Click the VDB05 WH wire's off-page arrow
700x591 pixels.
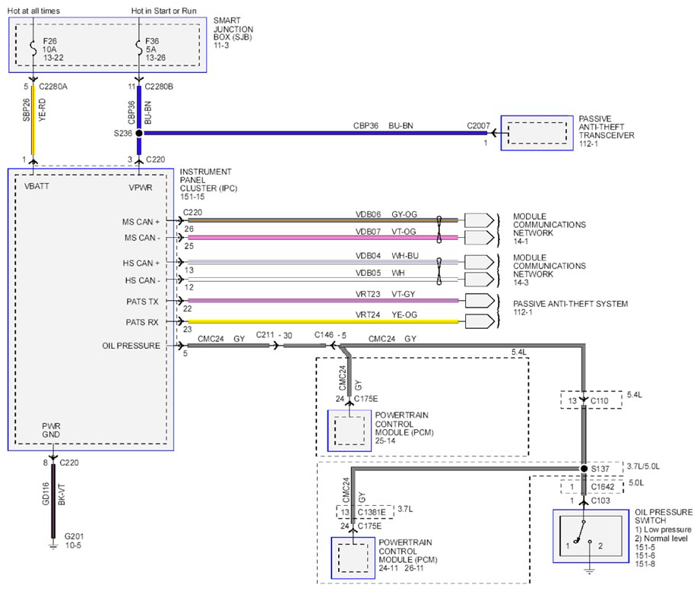[480, 280]
